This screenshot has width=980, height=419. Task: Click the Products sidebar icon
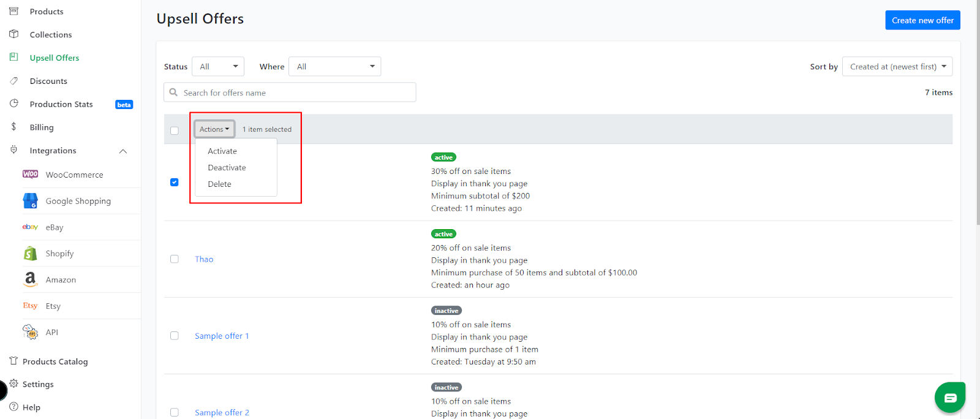[13, 11]
